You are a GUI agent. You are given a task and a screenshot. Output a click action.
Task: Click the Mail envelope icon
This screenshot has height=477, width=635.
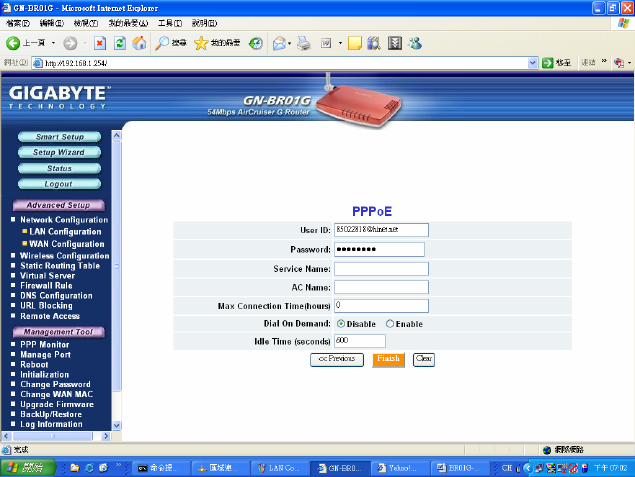279,43
